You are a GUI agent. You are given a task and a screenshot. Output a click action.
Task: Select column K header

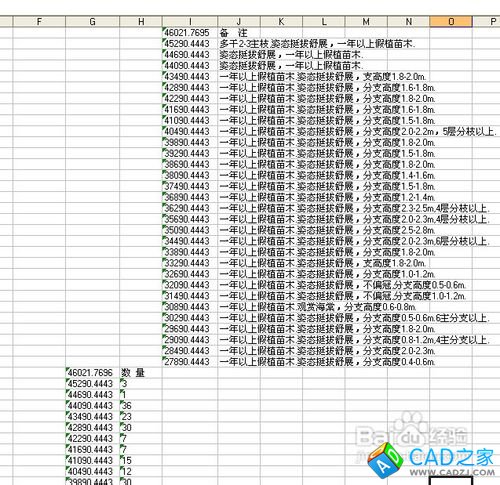(281, 22)
